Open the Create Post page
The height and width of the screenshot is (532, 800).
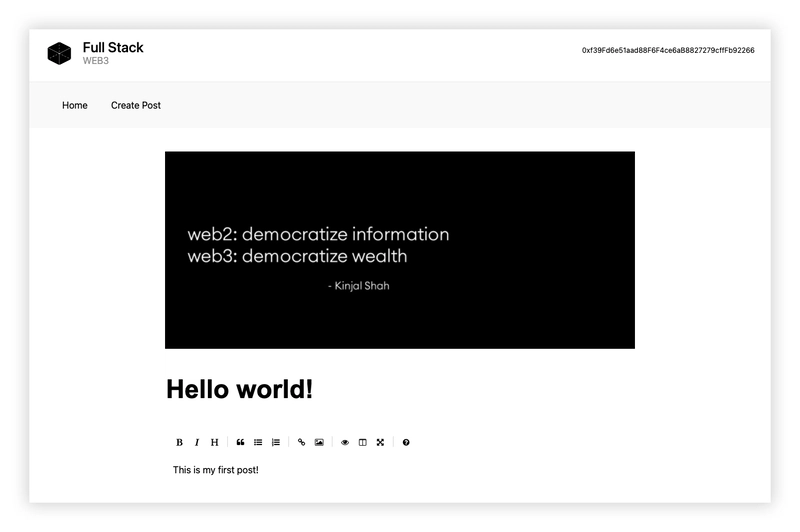point(136,105)
